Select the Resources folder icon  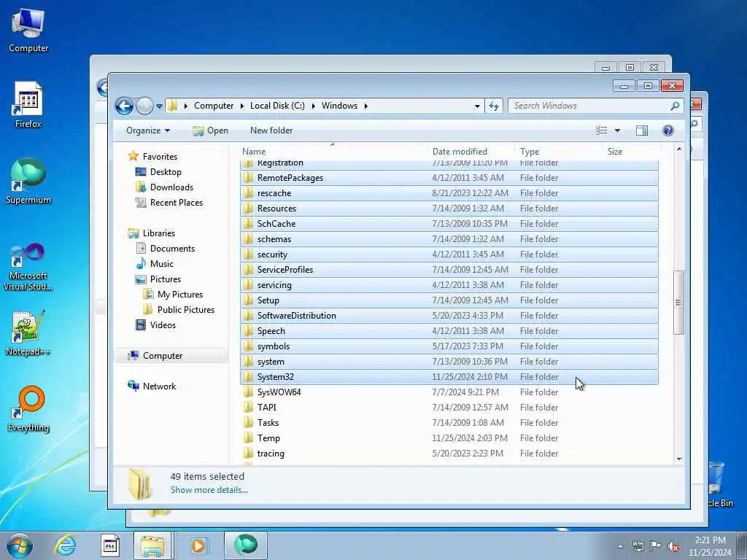tap(248, 209)
